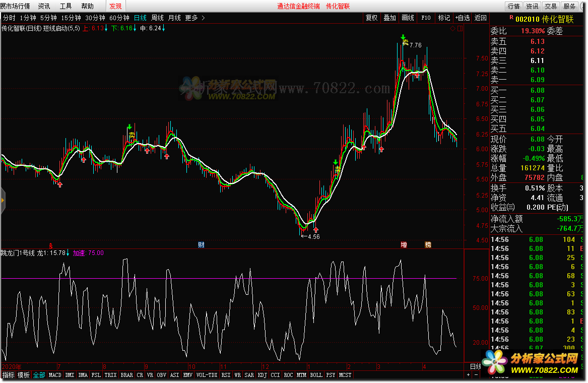The width and height of the screenshot is (588, 383).
Task: Click the 模板 tab at bottom
Action: pos(24,375)
